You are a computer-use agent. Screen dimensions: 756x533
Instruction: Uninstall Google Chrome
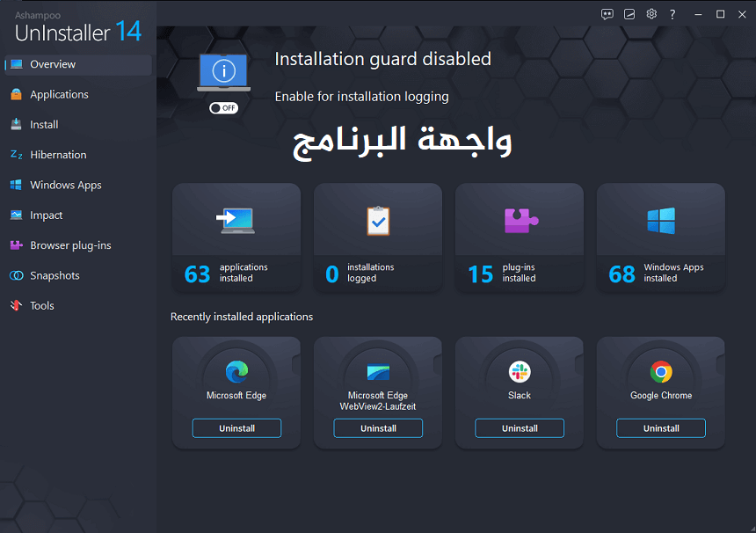coord(661,428)
